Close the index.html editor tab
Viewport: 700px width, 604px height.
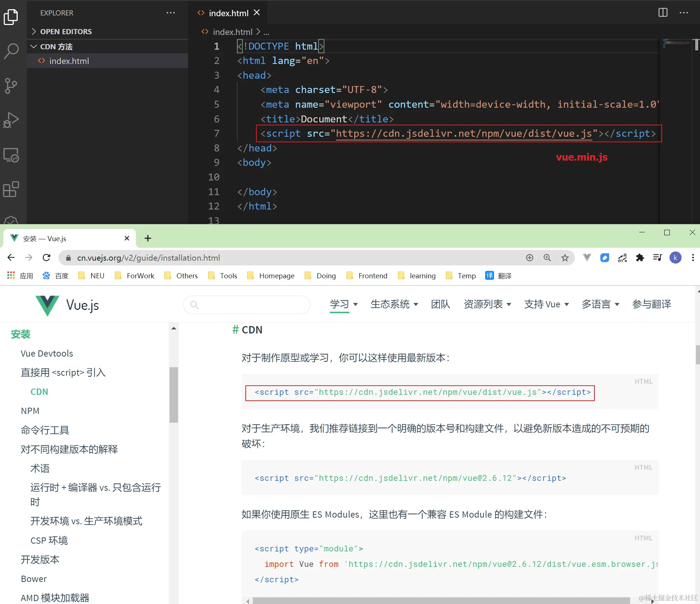tap(257, 12)
